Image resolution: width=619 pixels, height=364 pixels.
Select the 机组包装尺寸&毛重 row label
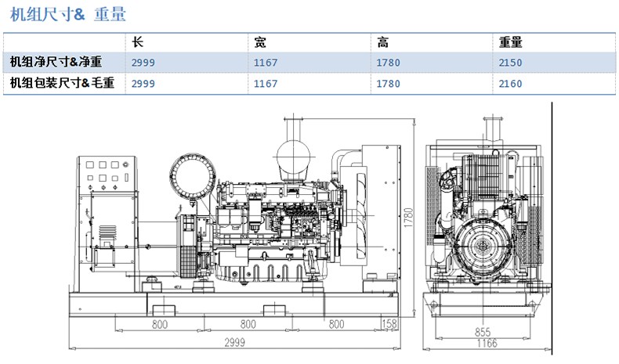pos(62,83)
